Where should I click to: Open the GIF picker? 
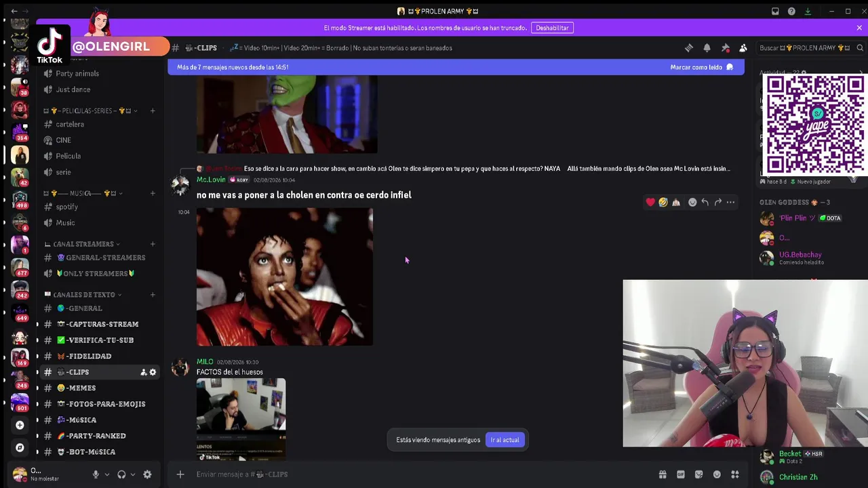tap(681, 474)
